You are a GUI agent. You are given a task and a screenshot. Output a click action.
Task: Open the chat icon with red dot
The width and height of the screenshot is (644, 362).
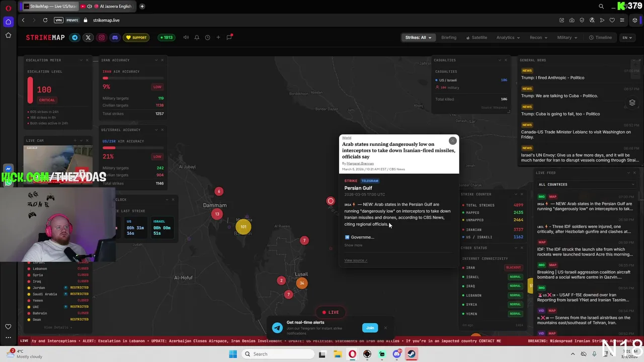[229, 37]
